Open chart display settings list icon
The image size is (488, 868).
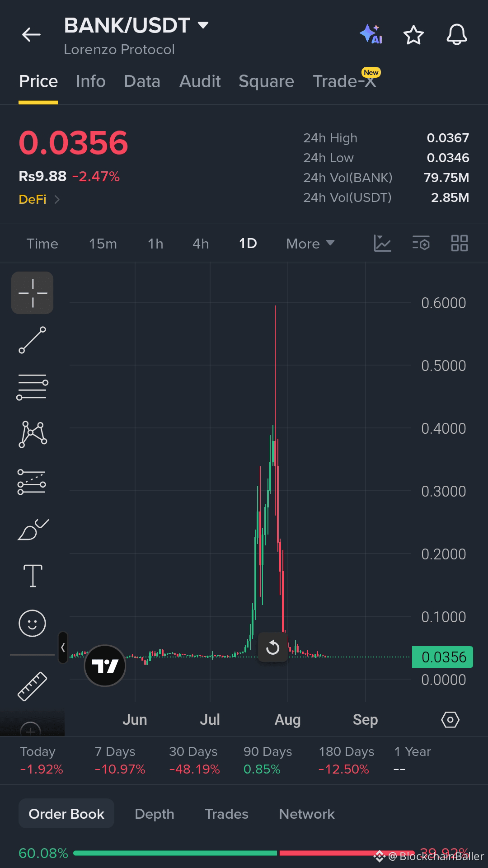[421, 244]
